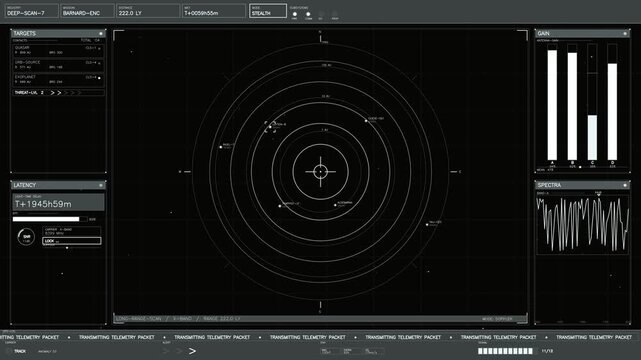Click the bright alert chevron arrow in bottom bar
Viewport: 641px width, 360px height.
point(192,351)
